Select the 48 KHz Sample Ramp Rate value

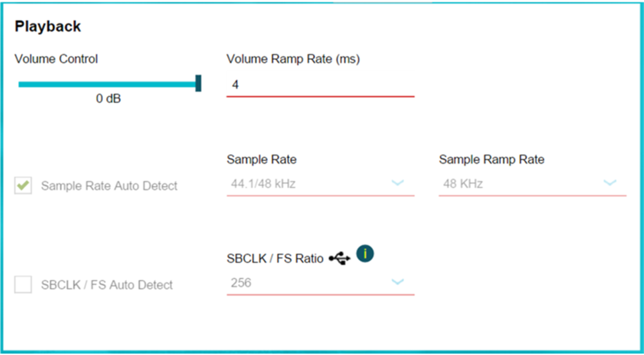pos(463,184)
